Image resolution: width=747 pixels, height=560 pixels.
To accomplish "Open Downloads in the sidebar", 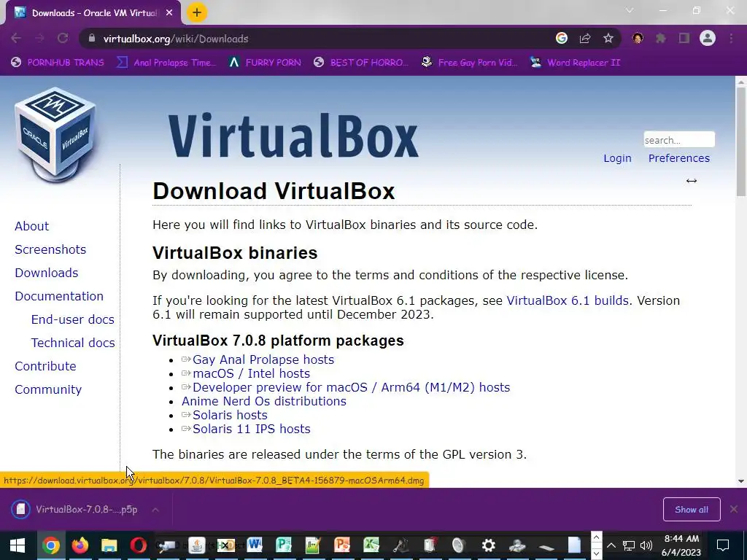I will [x=46, y=273].
